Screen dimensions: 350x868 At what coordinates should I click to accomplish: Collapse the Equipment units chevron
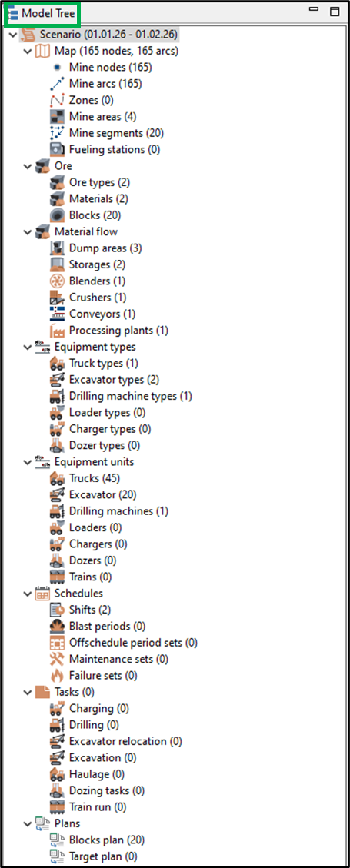tap(28, 462)
